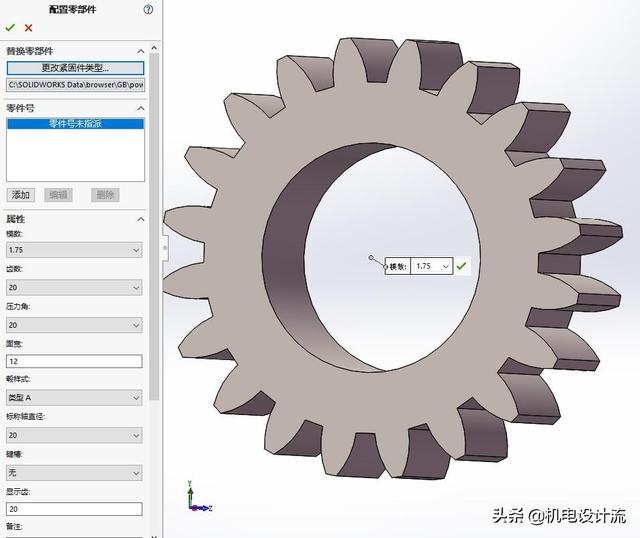Click the 添加 button
The image size is (640, 538).
tap(20, 195)
